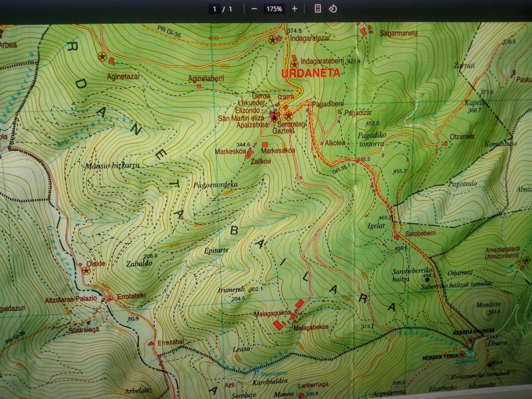Select the current page number field
Viewport: 532px width, 399px height.
pyautogui.click(x=215, y=9)
